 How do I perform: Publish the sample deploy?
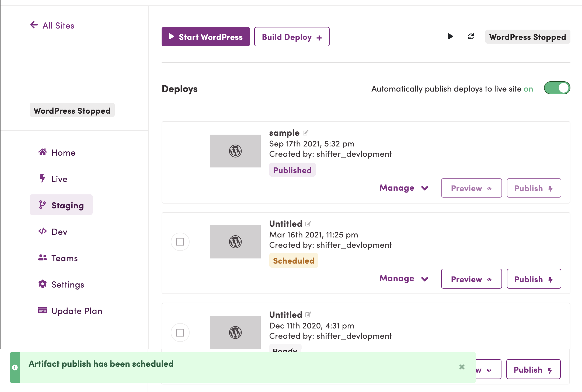click(x=534, y=188)
